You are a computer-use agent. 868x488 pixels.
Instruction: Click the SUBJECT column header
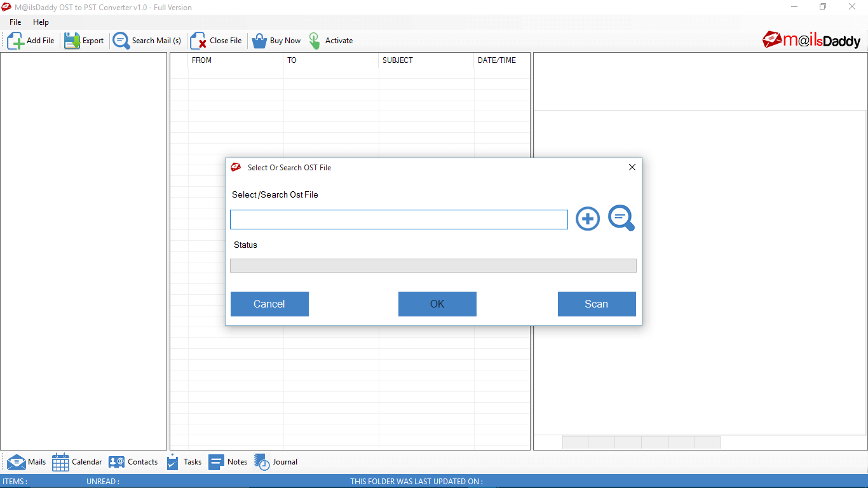(x=426, y=60)
